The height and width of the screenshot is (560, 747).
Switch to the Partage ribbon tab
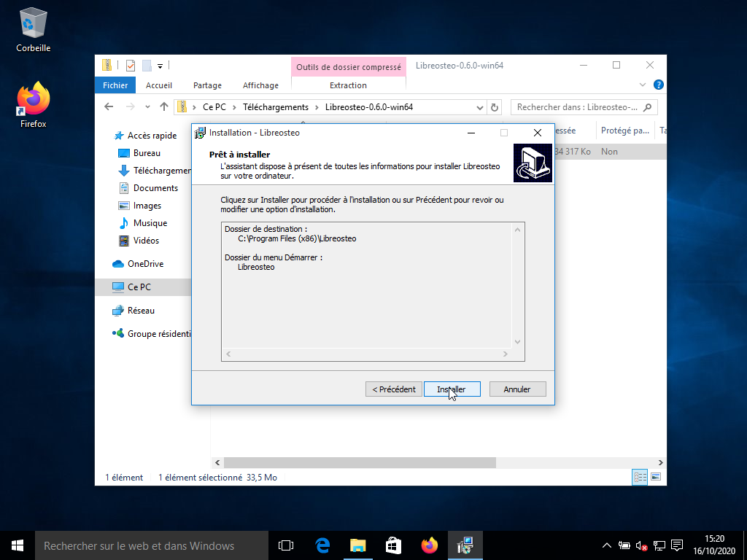pyautogui.click(x=207, y=85)
